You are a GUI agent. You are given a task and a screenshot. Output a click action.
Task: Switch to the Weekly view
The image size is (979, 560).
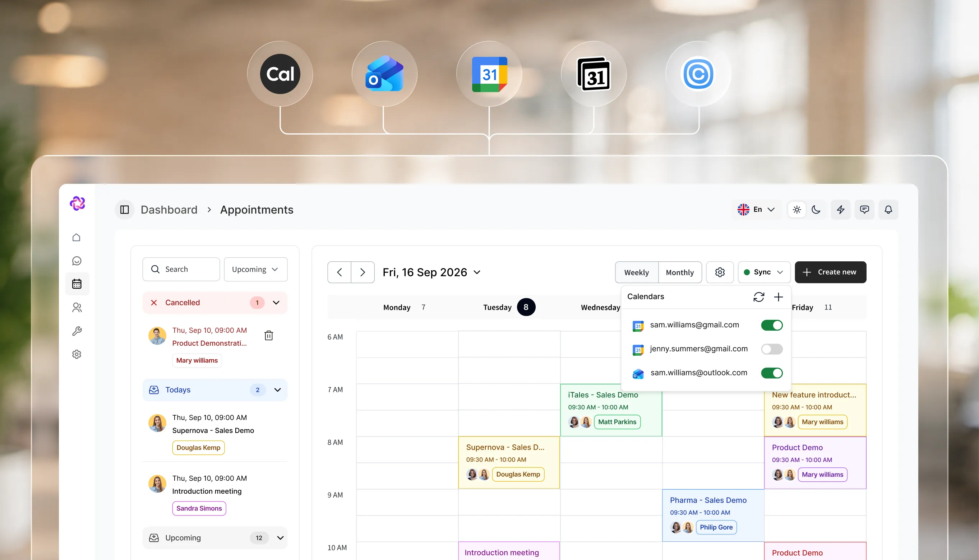(637, 272)
